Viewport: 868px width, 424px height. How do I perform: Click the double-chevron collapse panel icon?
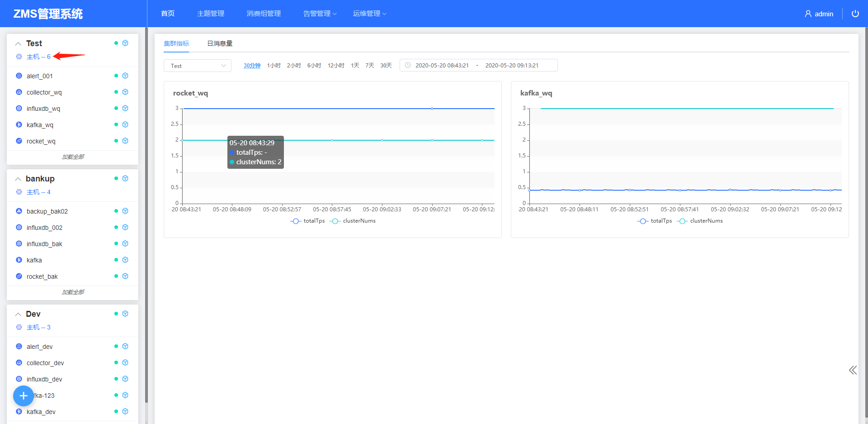tap(853, 370)
